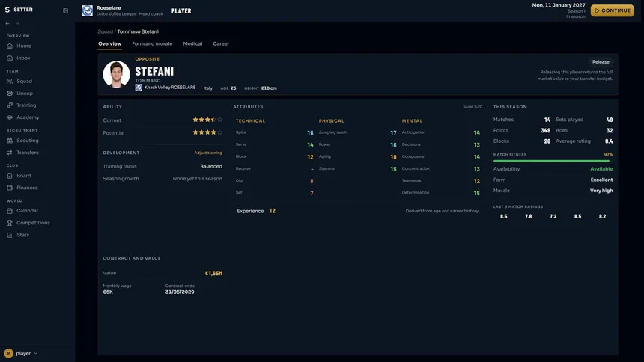This screenshot has height=362, width=644.
Task: Click the date Mon, 11 January 2027
Action: pos(559,5)
